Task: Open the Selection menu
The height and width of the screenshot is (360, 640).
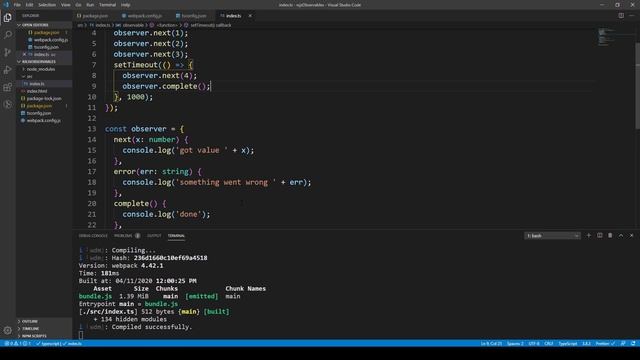Action: (47, 5)
